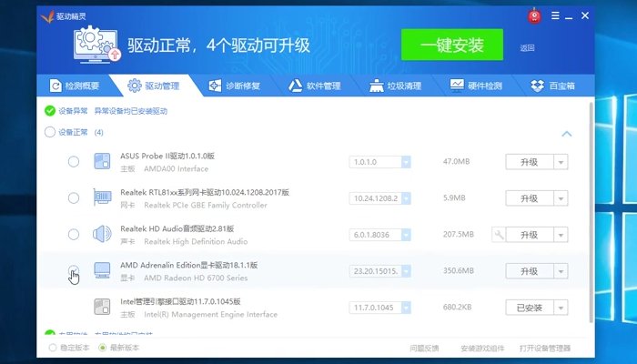The width and height of the screenshot is (637, 364).
Task: Open the red mascot avatar icon
Action: [x=534, y=16]
